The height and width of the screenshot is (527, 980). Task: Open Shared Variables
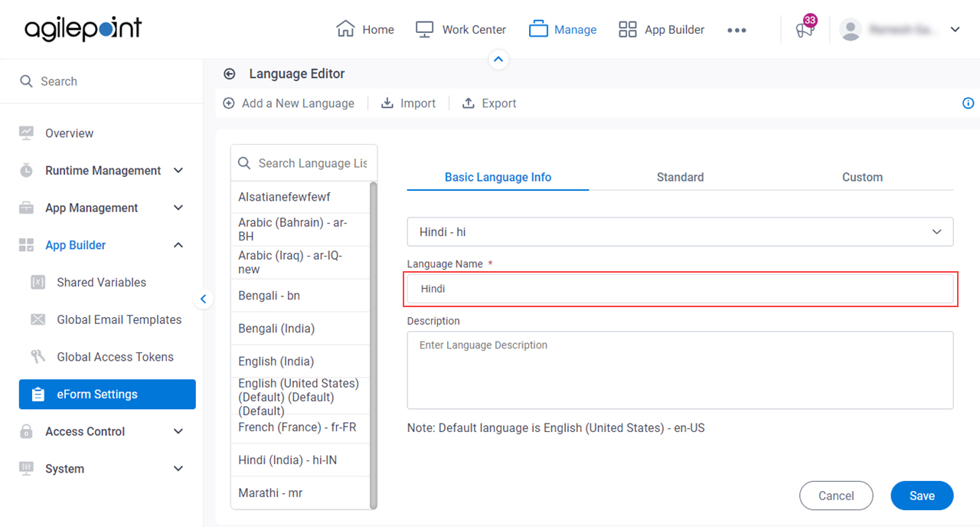click(x=101, y=283)
